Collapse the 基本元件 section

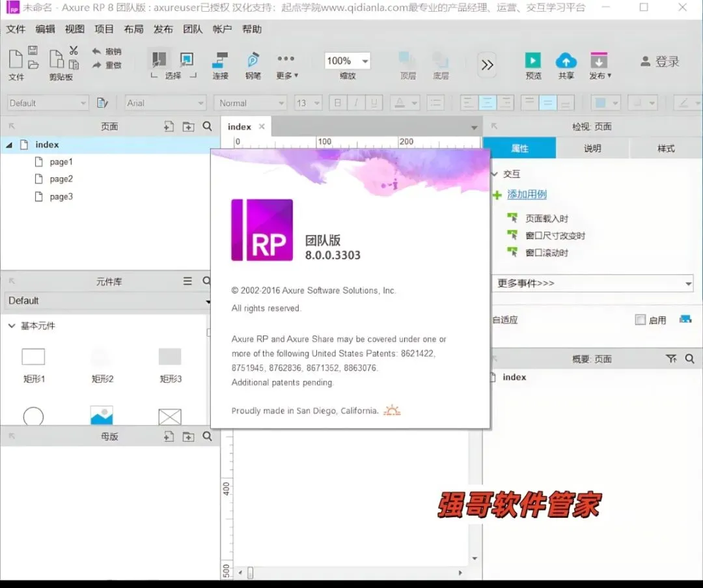(12, 326)
